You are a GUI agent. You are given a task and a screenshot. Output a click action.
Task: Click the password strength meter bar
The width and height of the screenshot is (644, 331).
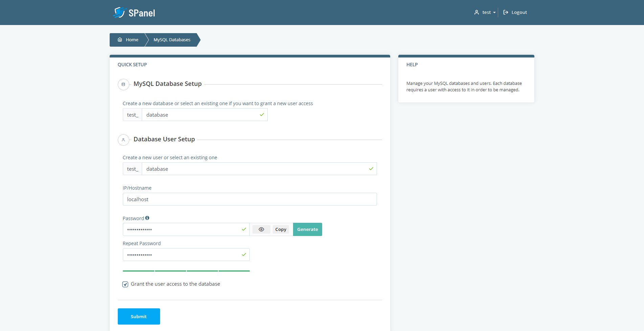click(x=186, y=271)
